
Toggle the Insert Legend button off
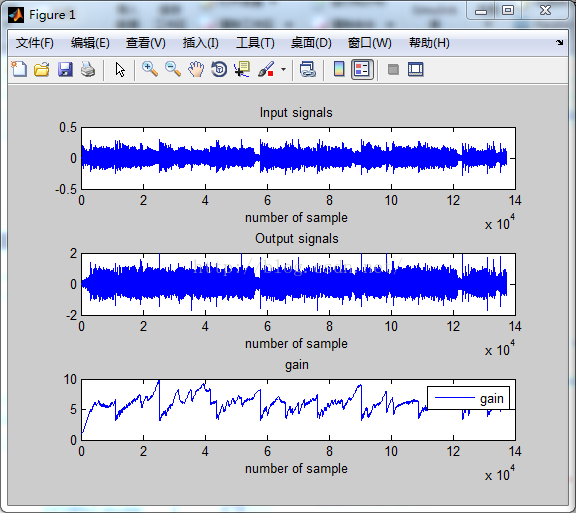point(362,69)
